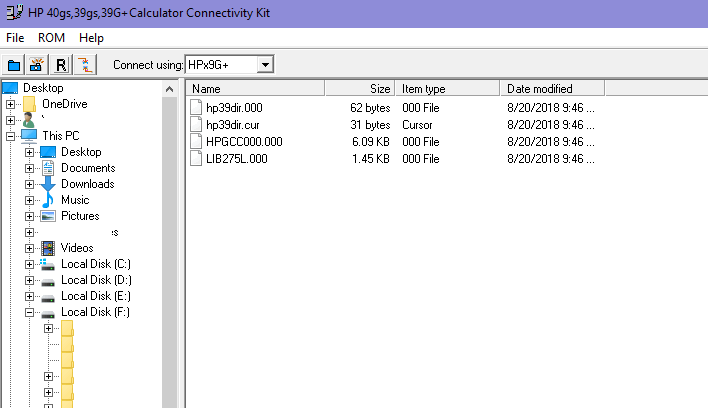Image resolution: width=708 pixels, height=408 pixels.
Task: Collapse the This PC tree node
Action: pyautogui.click(x=10, y=136)
